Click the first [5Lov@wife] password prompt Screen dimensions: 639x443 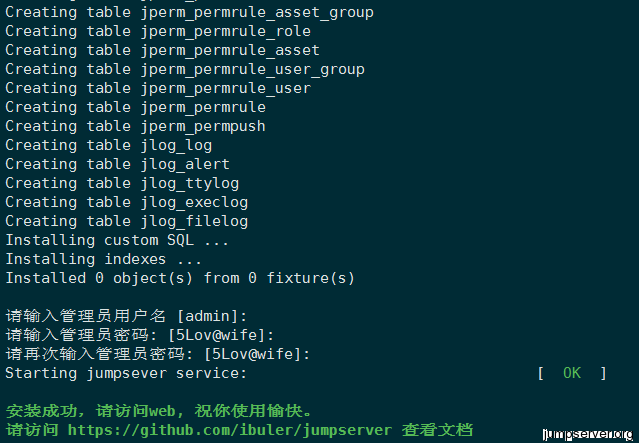221,335
